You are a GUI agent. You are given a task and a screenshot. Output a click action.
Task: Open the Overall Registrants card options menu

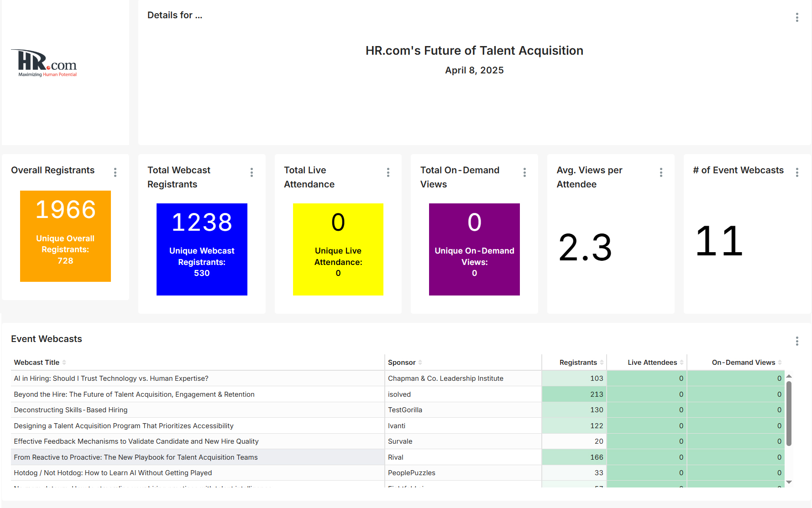(115, 172)
